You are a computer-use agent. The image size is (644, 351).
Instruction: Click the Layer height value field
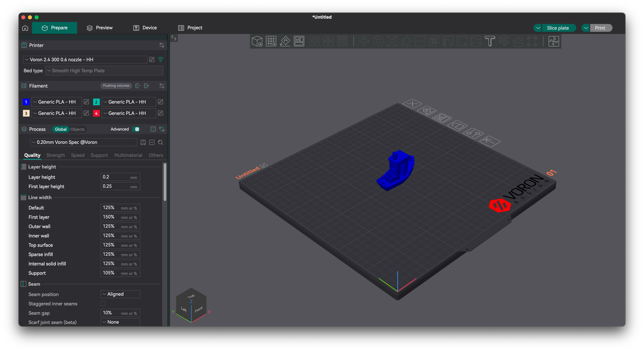click(x=120, y=177)
